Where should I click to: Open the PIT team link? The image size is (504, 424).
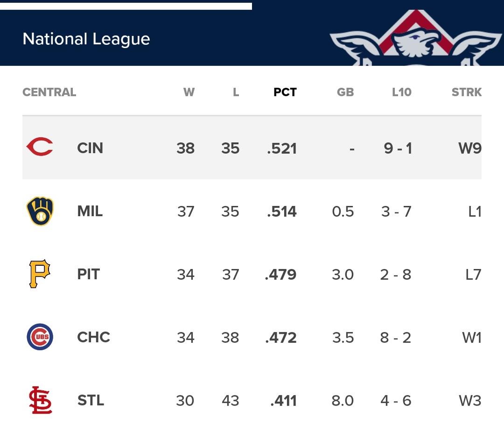[x=89, y=274]
